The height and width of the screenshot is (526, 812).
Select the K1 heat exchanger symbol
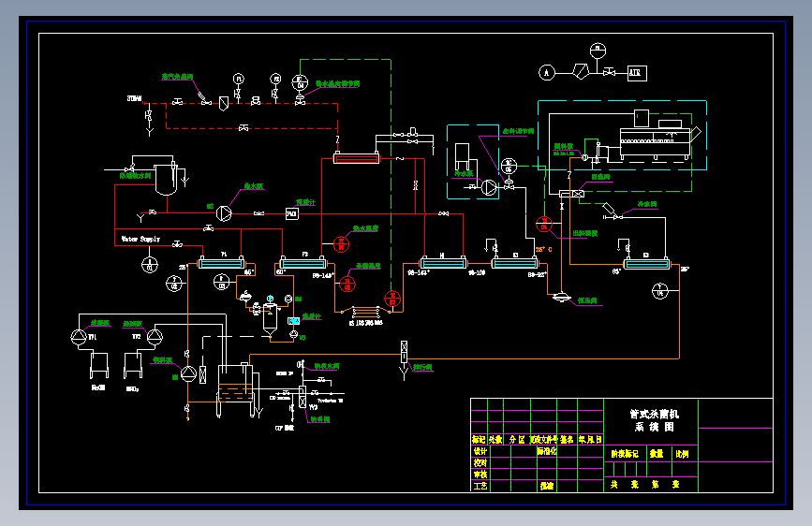point(515,263)
